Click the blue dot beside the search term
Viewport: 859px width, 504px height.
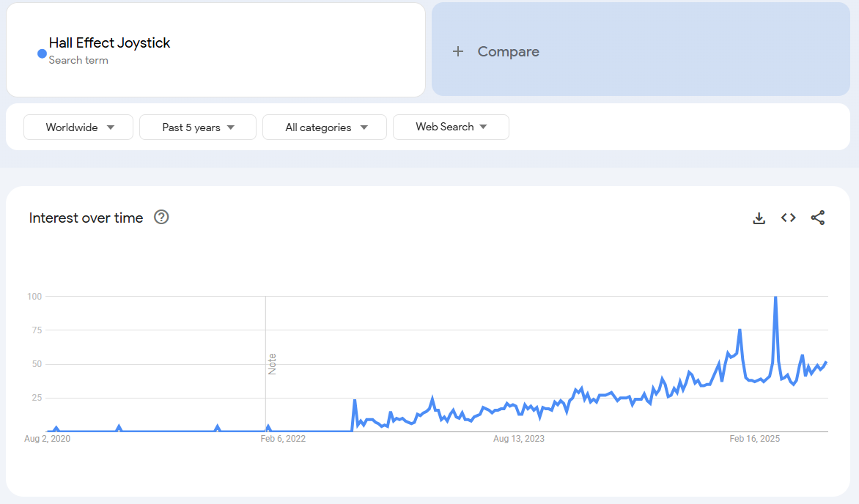pos(42,53)
